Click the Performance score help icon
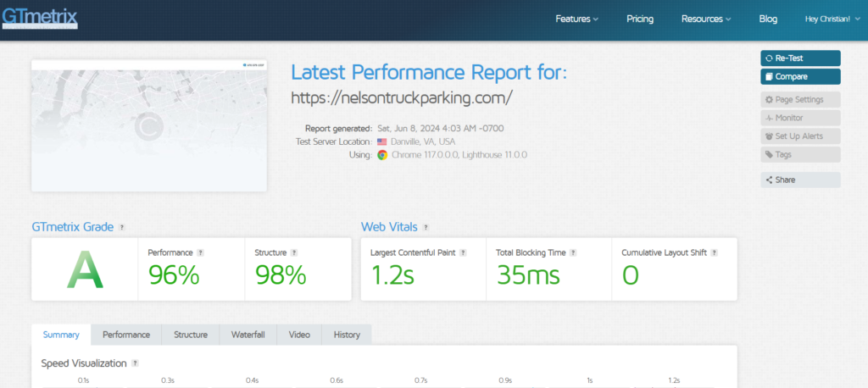This screenshot has height=388, width=868. [x=200, y=252]
